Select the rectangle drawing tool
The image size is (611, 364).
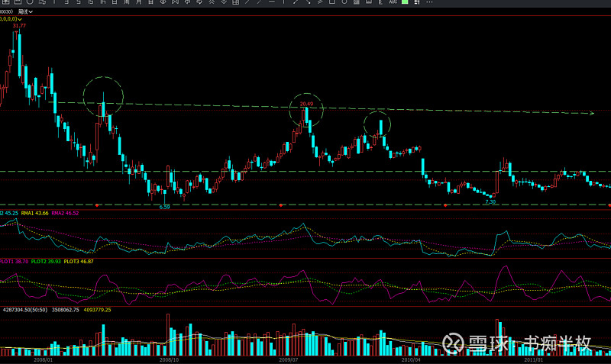(x=331, y=2)
